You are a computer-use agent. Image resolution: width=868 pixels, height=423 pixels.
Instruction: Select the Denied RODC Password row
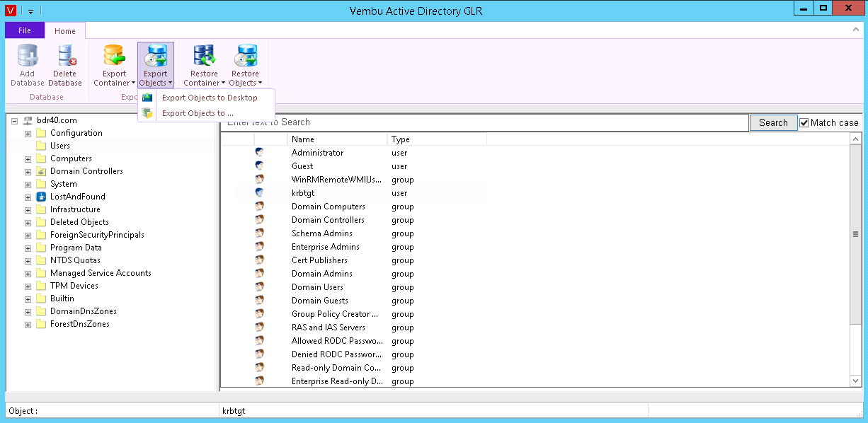[360, 354]
